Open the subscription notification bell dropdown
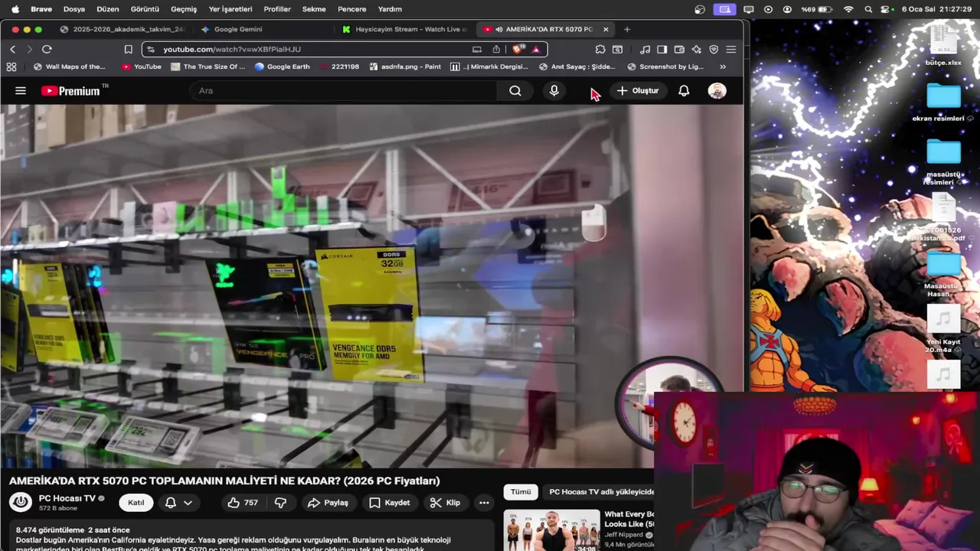 pyautogui.click(x=178, y=503)
